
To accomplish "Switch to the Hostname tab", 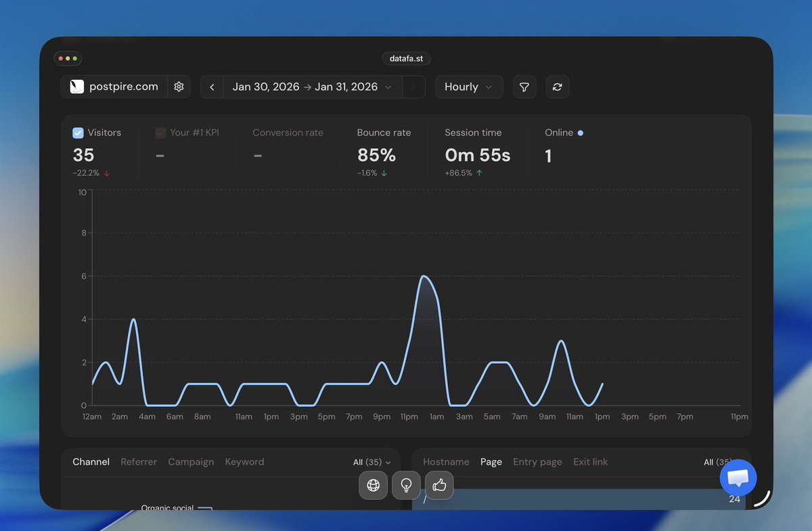I will pyautogui.click(x=446, y=461).
